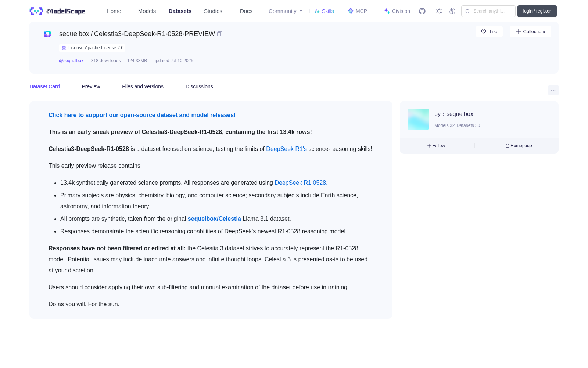Focus the search anything field
The height and width of the screenshot is (368, 588).
(488, 11)
